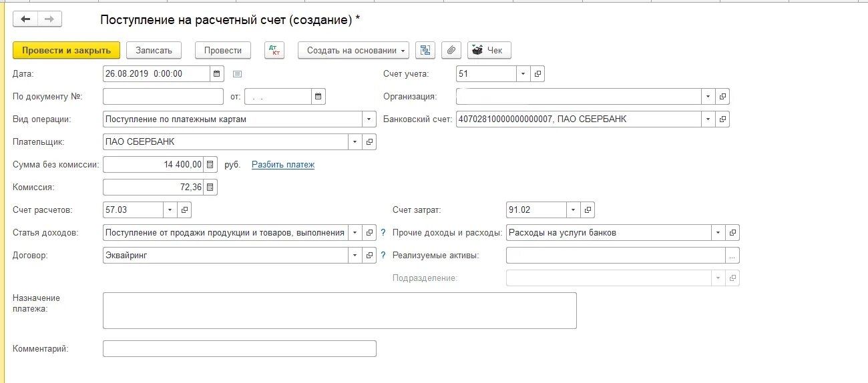
Task: Go back with the left arrow button
Action: 25,19
